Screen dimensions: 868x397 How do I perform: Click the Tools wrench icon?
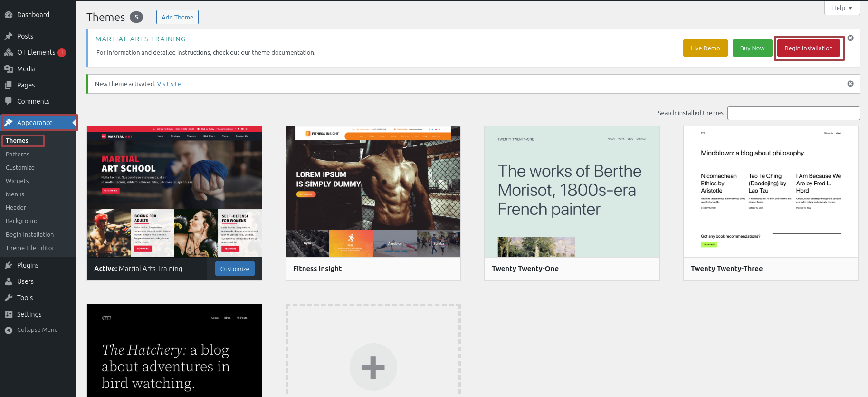pos(9,298)
